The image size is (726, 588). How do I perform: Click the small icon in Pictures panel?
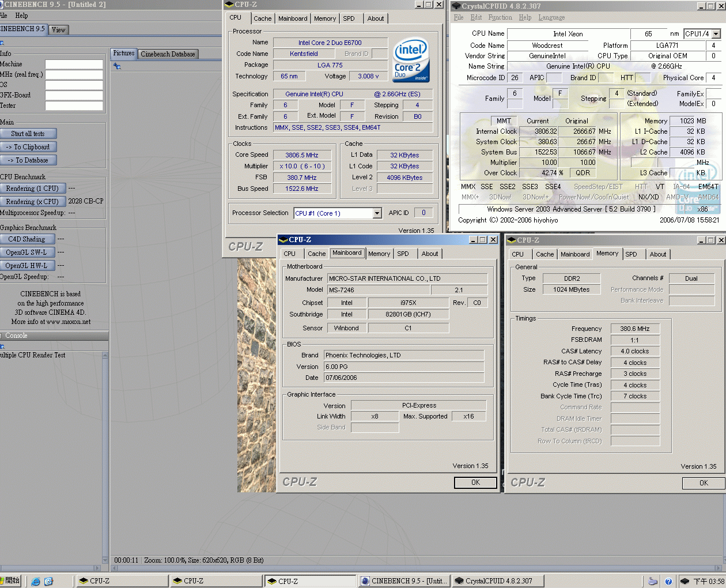(117, 66)
